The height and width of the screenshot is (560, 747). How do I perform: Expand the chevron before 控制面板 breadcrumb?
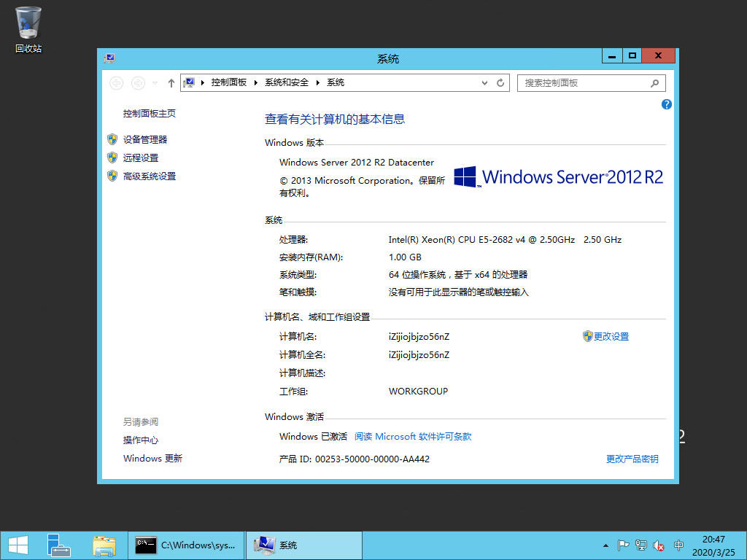(x=203, y=83)
